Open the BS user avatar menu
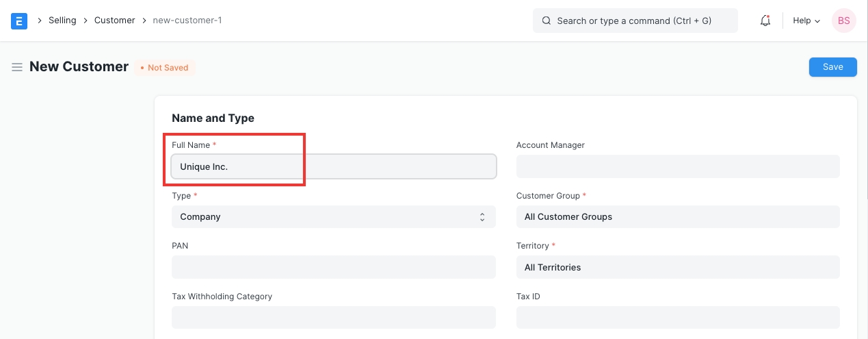 click(843, 21)
